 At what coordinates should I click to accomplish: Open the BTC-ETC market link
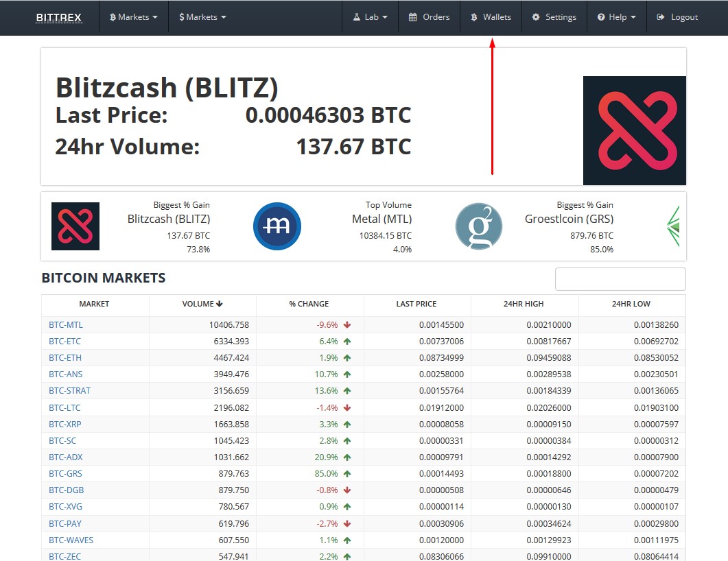64,341
